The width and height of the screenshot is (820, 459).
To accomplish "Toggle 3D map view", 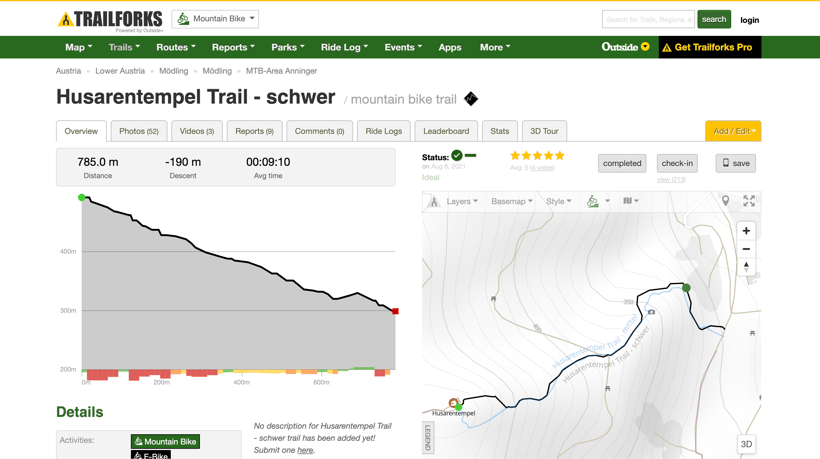I will point(746,444).
